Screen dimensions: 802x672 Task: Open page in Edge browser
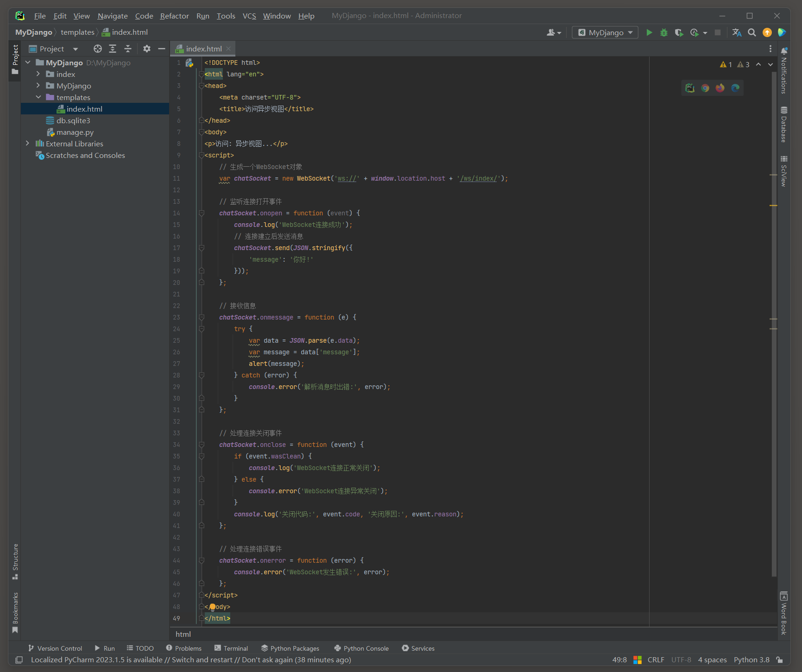point(735,88)
